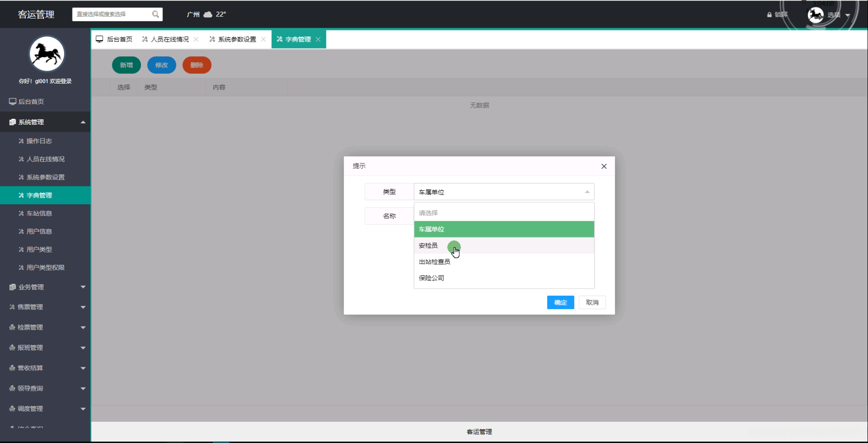Click the red 删除 button
This screenshot has height=443, width=868.
197,65
